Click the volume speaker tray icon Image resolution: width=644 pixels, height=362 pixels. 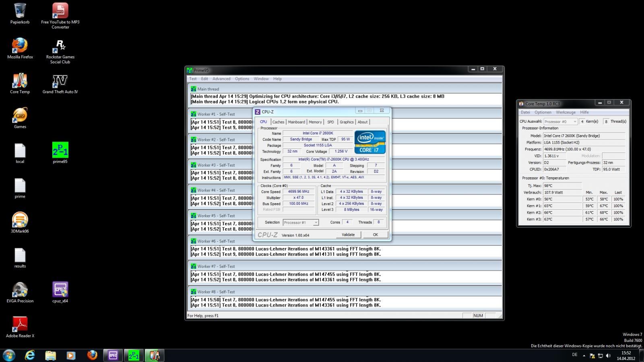pos(608,356)
